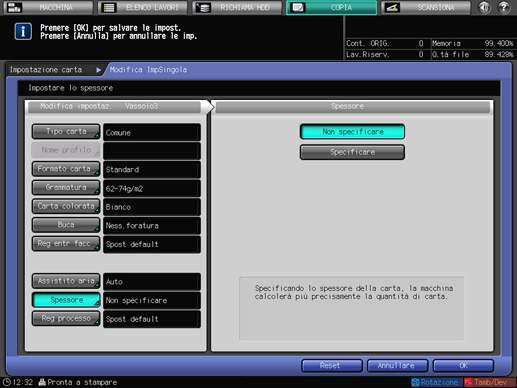Viewport: 517px width, 388px height.
Task: Select the highlighted Spessore button
Action: 66,300
